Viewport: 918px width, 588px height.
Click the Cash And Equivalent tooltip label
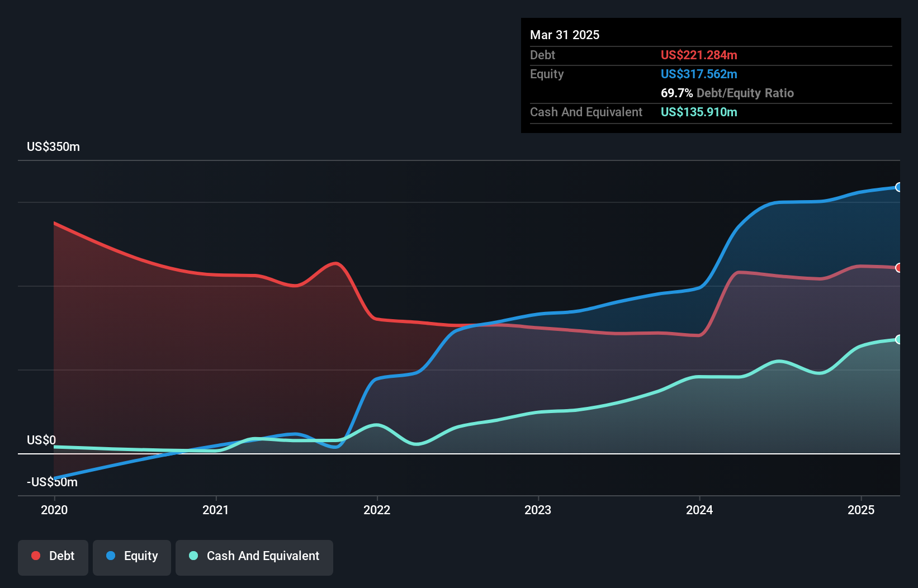[x=586, y=112]
